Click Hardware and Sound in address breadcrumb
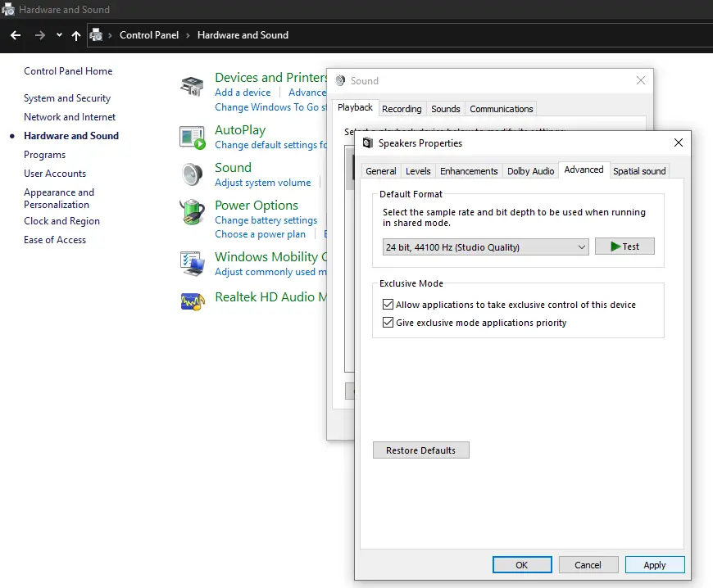713x588 pixels. 243,35
